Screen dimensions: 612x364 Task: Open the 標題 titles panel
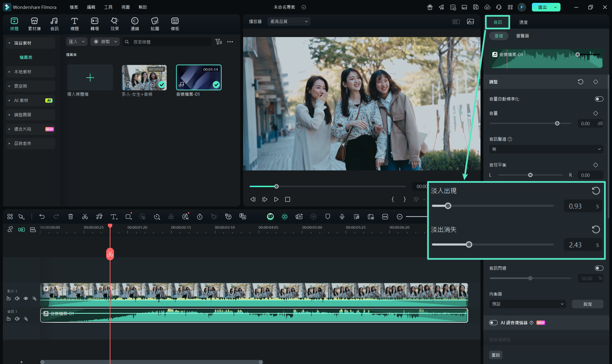click(x=75, y=24)
